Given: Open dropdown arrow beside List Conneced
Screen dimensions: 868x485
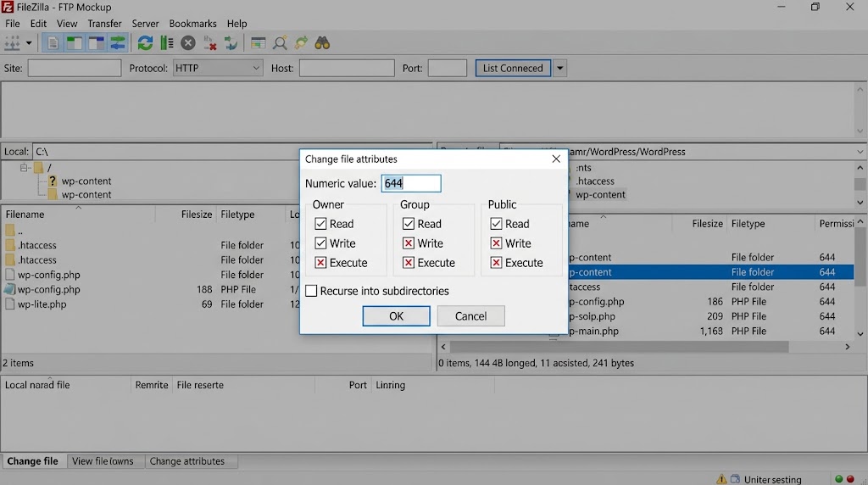Looking at the screenshot, I should click(x=559, y=68).
